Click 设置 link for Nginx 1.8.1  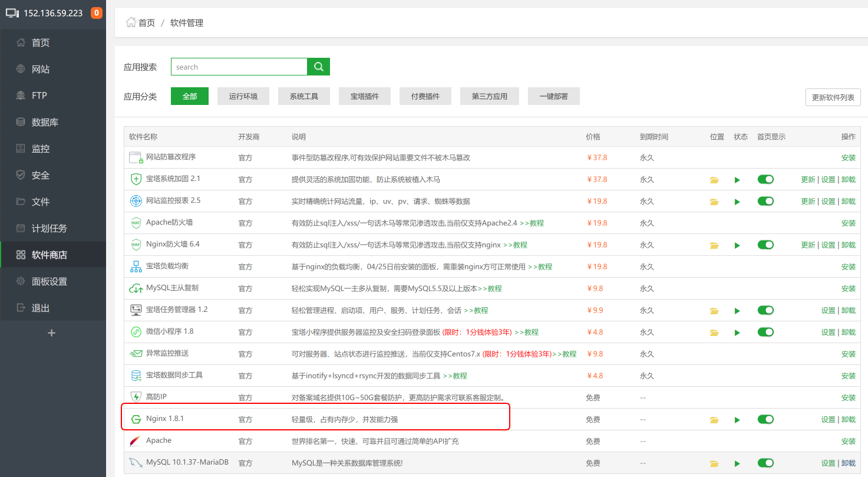[829, 420]
